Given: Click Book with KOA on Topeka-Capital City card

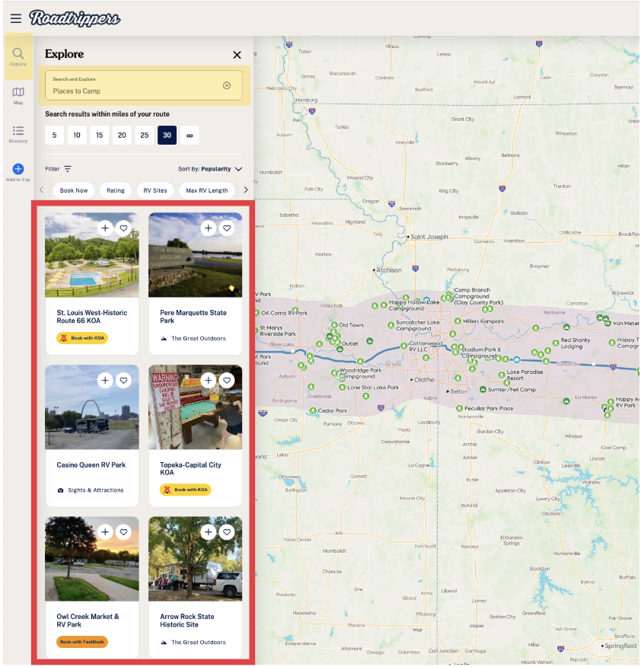Looking at the screenshot, I should pos(186,490).
